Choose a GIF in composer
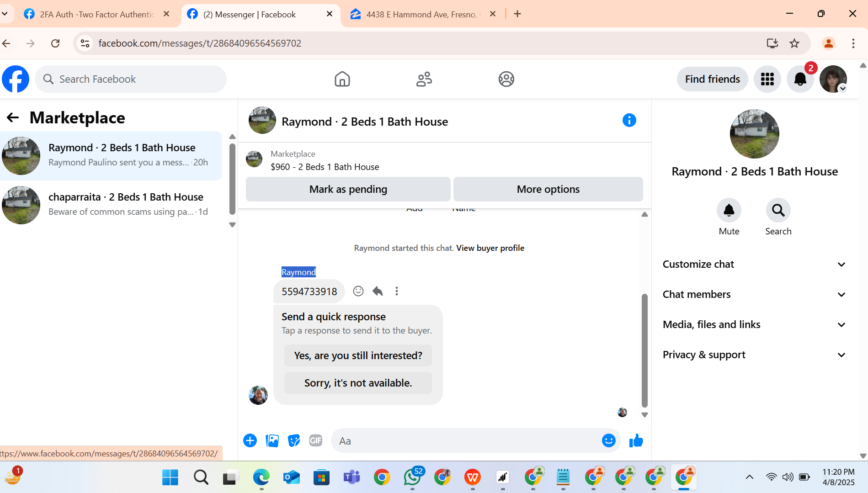Image resolution: width=868 pixels, height=493 pixels. coord(316,440)
